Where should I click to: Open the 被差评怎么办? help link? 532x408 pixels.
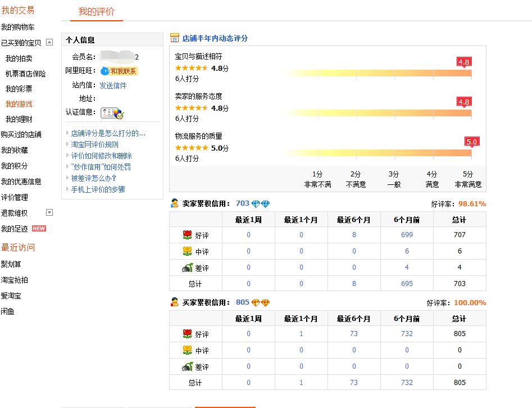click(x=94, y=178)
